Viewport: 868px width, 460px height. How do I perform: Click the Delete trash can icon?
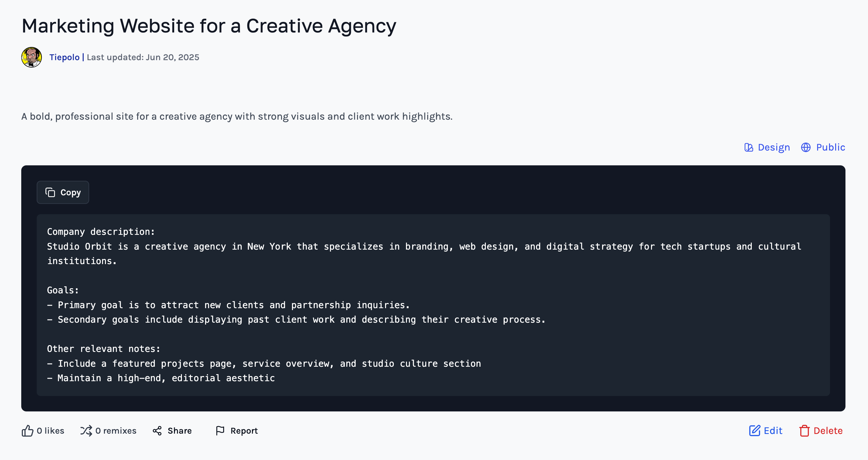[804, 431]
